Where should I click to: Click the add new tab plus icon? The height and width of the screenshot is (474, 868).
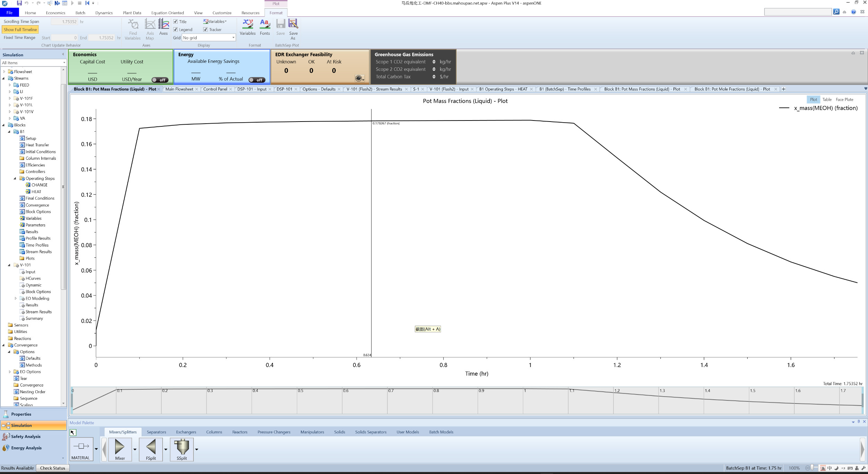[783, 89]
